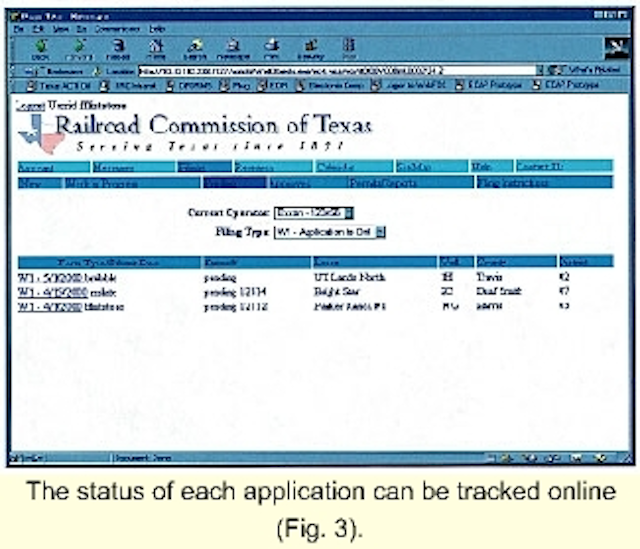The image size is (640, 549).
Task: Open the Edit menu
Action: pos(38,29)
